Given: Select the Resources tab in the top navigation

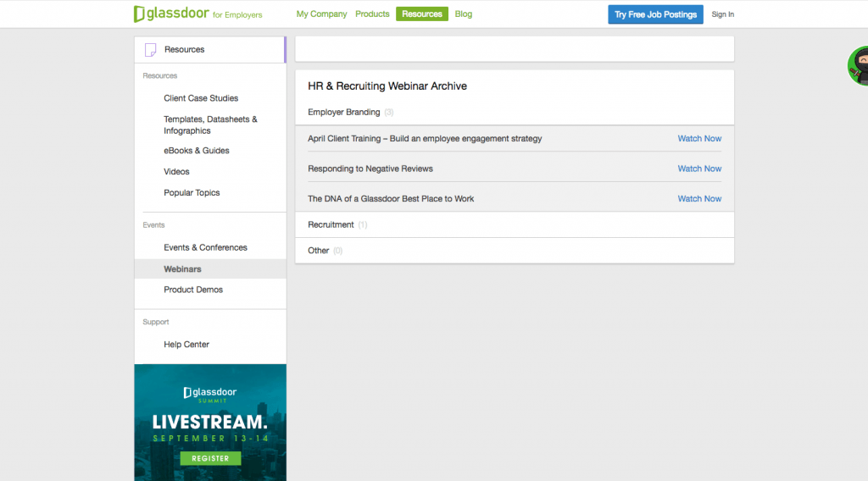Looking at the screenshot, I should pos(421,14).
